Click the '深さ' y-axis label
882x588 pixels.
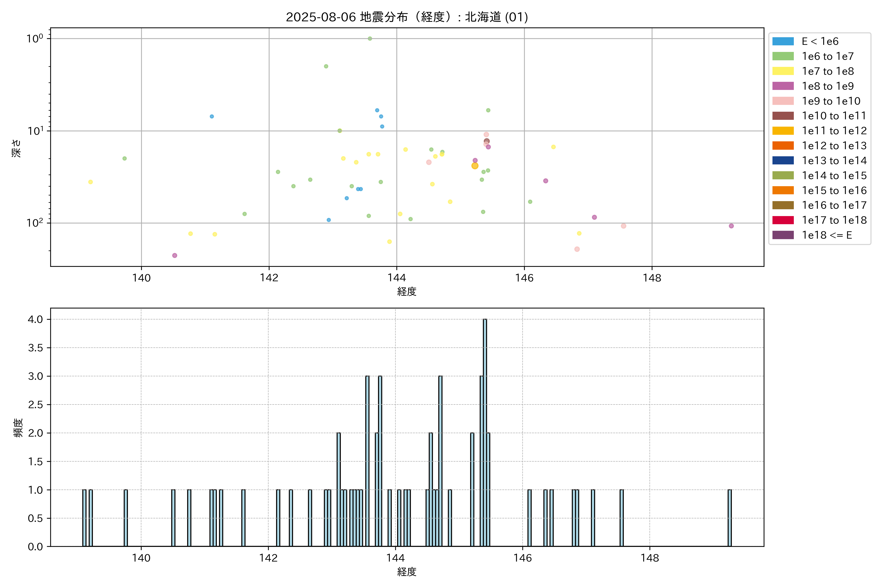(x=16, y=148)
